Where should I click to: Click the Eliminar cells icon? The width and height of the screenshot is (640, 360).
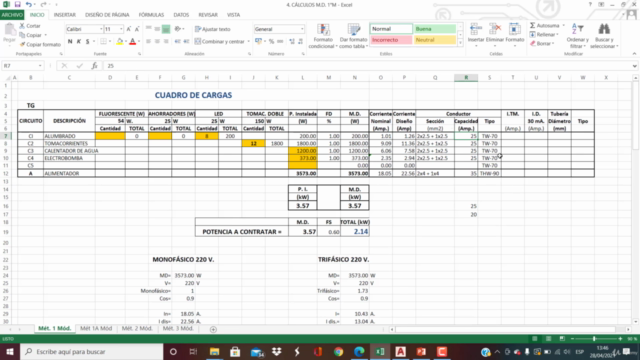click(x=495, y=29)
